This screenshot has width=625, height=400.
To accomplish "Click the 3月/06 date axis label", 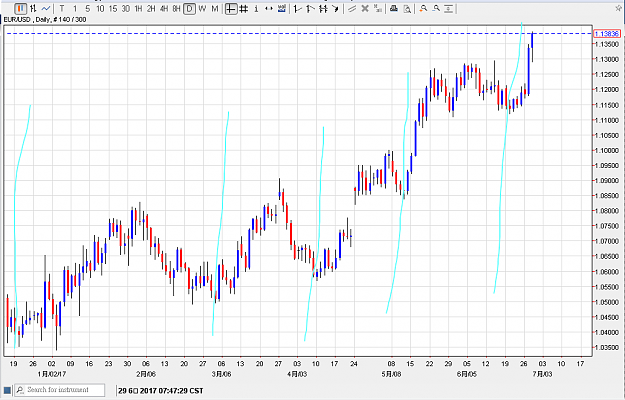I will tap(221, 374).
